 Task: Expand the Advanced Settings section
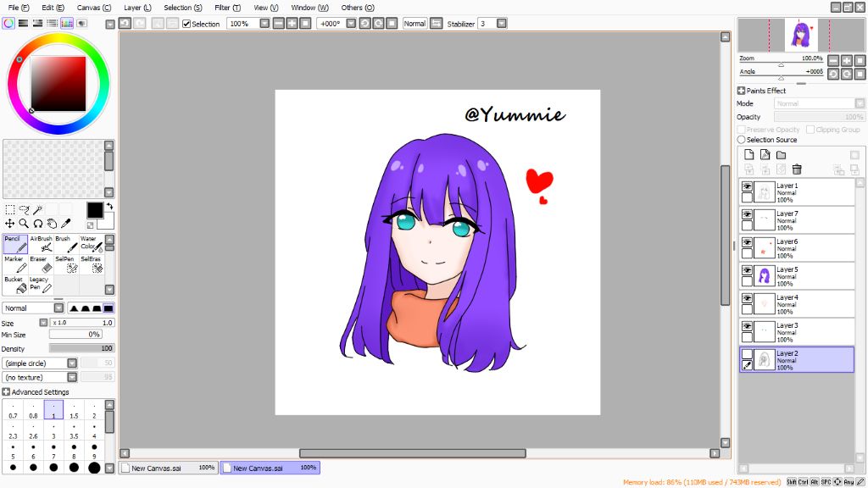point(6,391)
